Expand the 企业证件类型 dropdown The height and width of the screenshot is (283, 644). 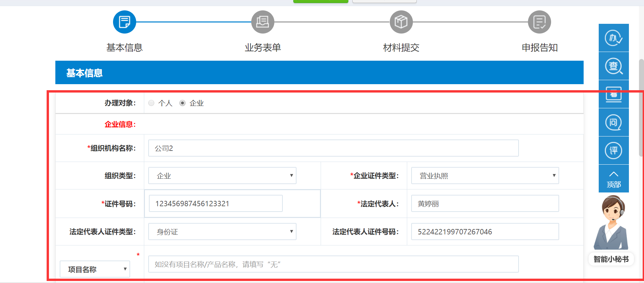pyautogui.click(x=485, y=176)
